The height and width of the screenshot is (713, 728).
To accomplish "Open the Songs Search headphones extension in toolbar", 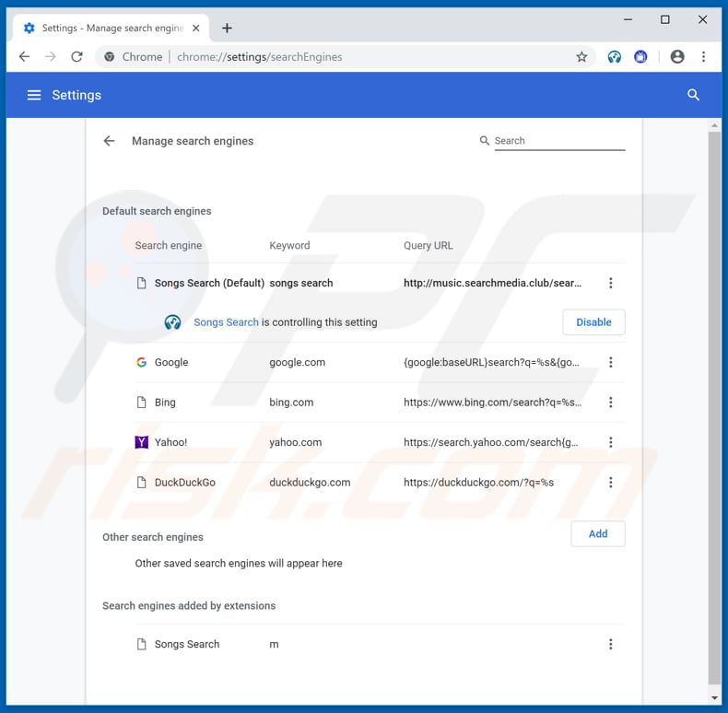I will [x=615, y=56].
